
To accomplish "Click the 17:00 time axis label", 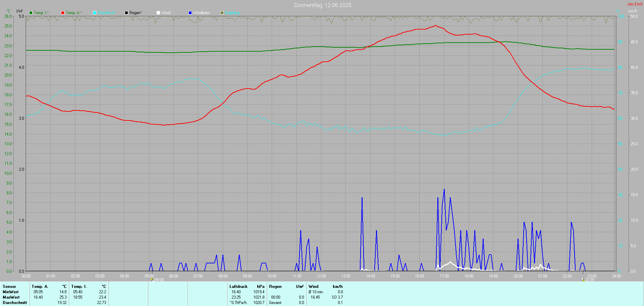I will pos(444,276).
